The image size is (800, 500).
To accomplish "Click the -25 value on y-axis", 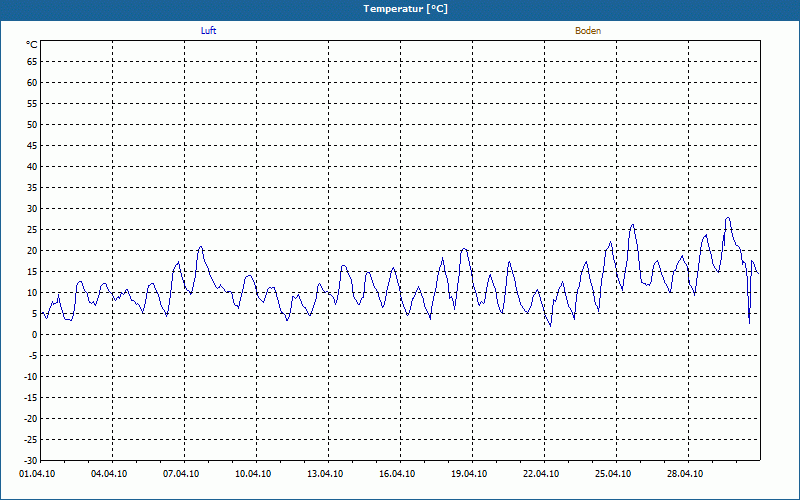I will pos(31,440).
